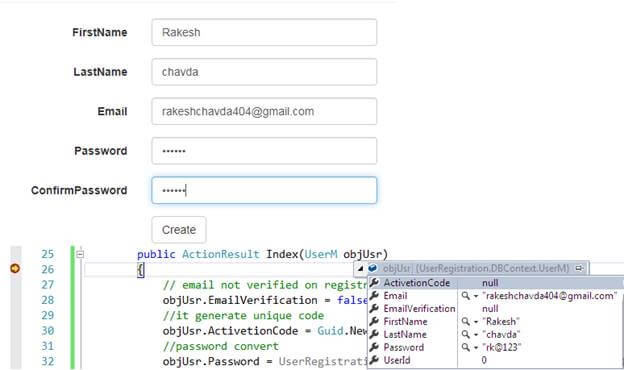Viewport: 624px width, 370px height.
Task: Open visualizer dropdown arrow for FirstName value
Action: [476, 322]
